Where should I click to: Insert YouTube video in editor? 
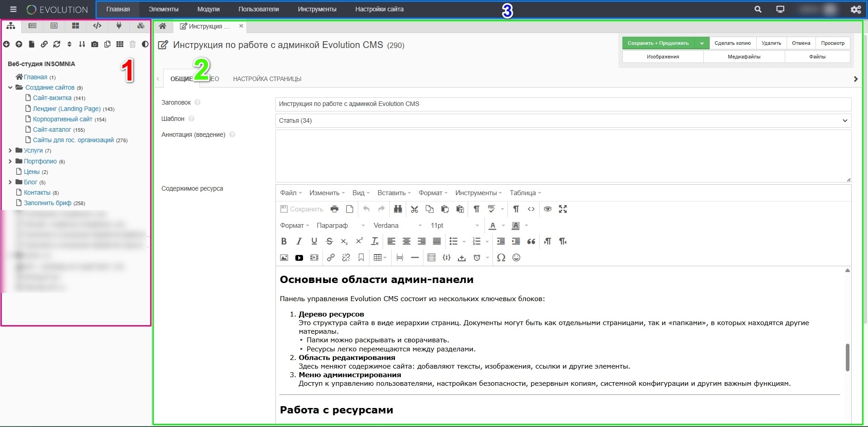(299, 258)
